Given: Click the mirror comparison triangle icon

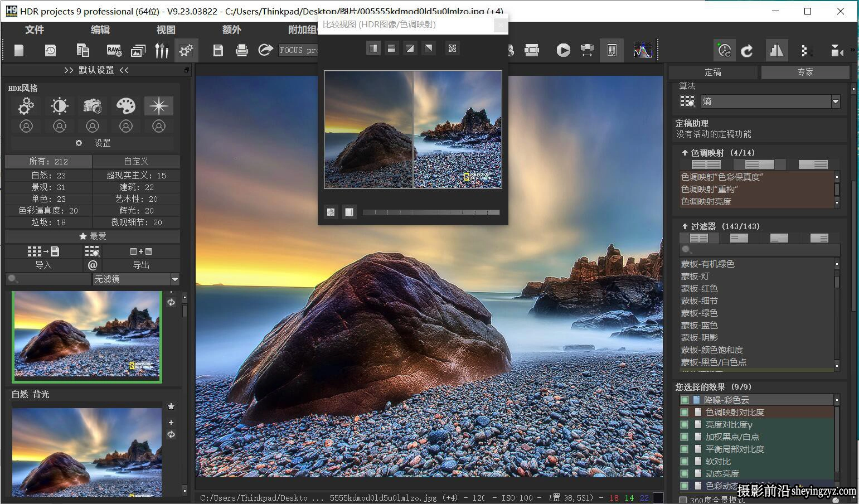Looking at the screenshot, I should [x=776, y=51].
